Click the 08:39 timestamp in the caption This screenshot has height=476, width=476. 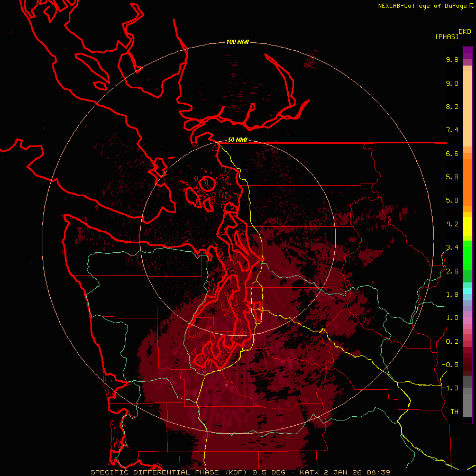tap(378, 472)
